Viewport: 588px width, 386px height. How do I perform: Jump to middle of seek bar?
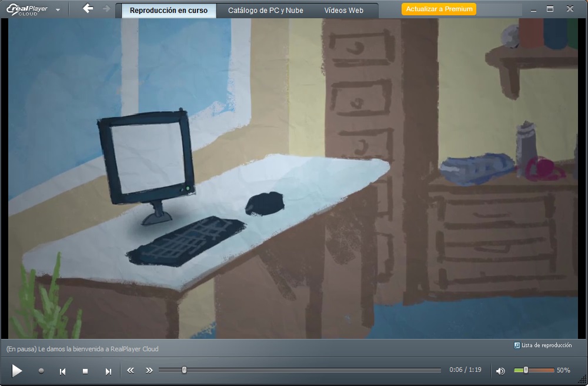(300, 370)
